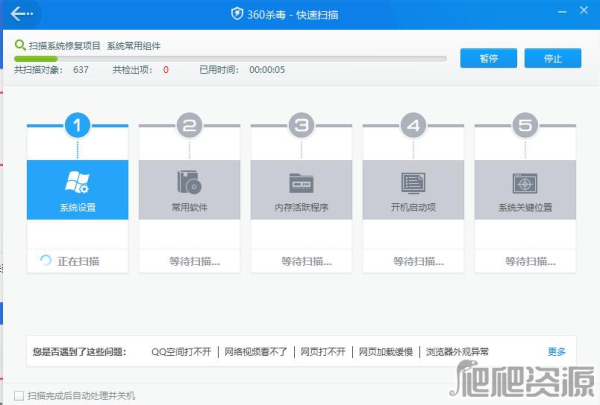
Task: Click the 开机启动项 label
Action: (x=413, y=207)
